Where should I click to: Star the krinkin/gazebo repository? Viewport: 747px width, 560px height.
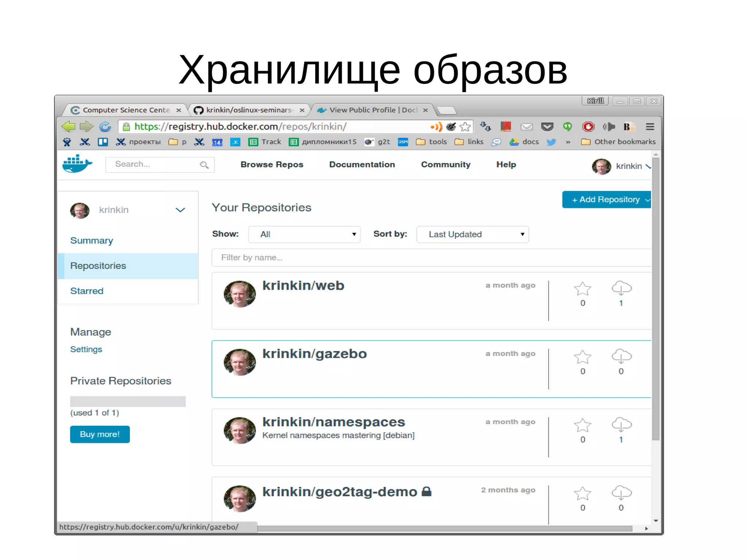pos(582,357)
